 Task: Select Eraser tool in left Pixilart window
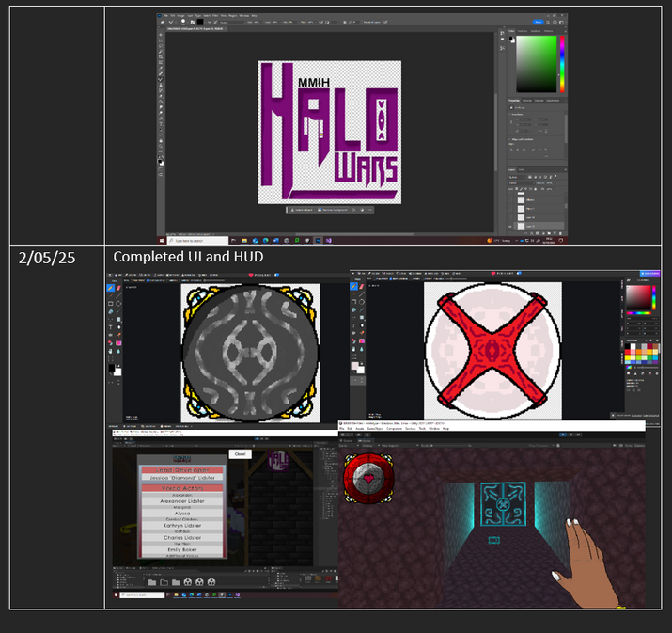click(x=118, y=288)
